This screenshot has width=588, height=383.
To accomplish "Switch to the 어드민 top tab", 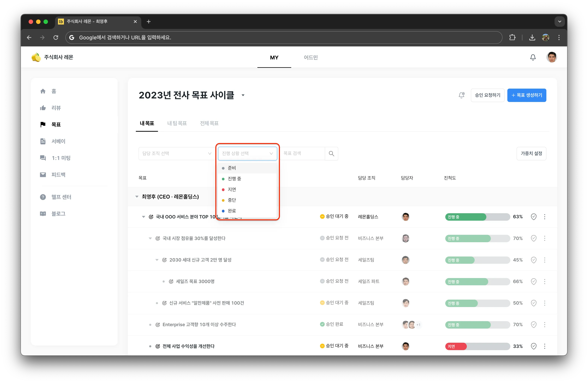I will pyautogui.click(x=311, y=58).
